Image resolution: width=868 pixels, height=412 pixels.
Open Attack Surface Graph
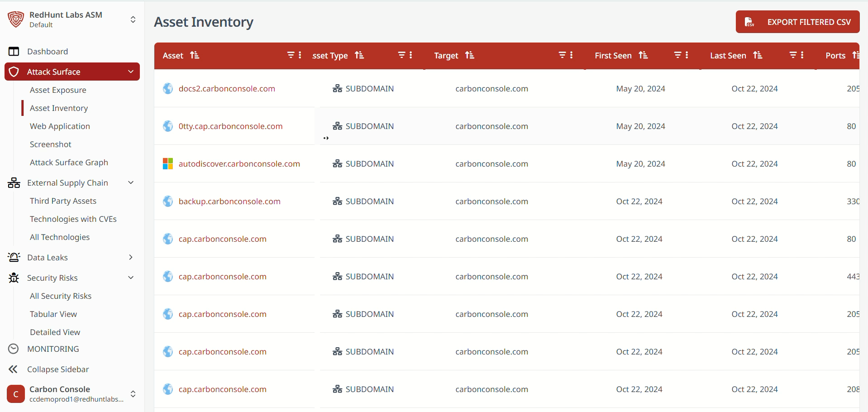pyautogui.click(x=69, y=163)
